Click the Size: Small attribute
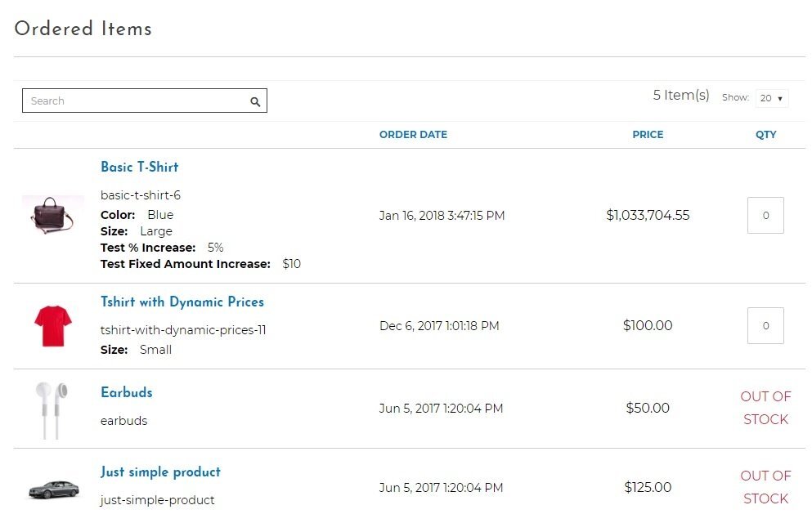This screenshot has height=523, width=812. point(136,350)
